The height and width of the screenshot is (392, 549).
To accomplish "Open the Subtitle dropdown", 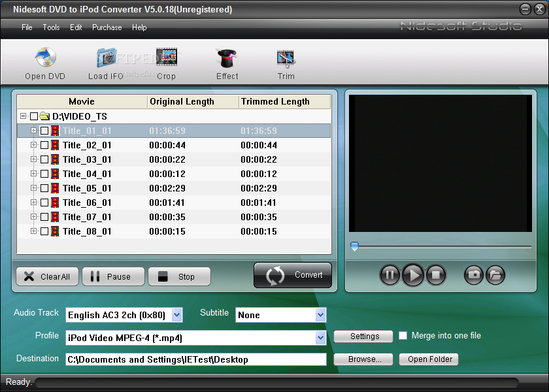I will [320, 315].
